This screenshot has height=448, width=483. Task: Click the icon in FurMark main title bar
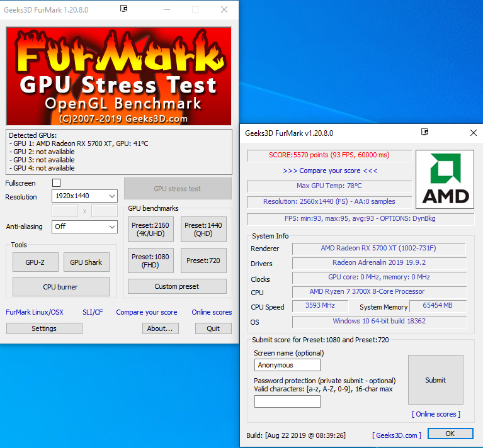point(124,8)
